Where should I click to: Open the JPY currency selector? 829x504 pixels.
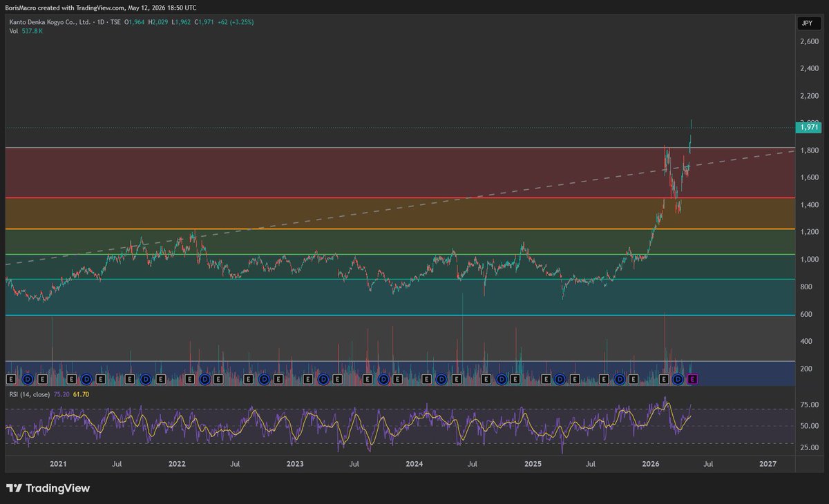[x=806, y=23]
